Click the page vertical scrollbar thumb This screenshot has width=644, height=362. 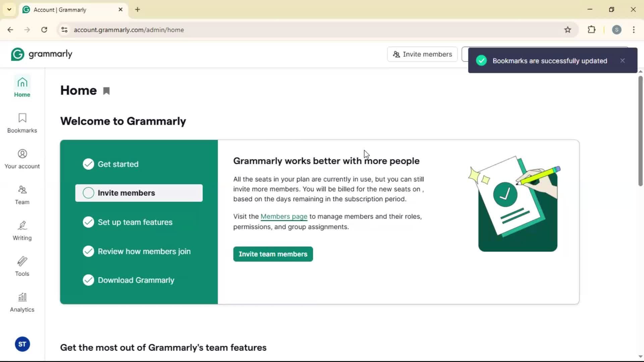click(x=640, y=131)
